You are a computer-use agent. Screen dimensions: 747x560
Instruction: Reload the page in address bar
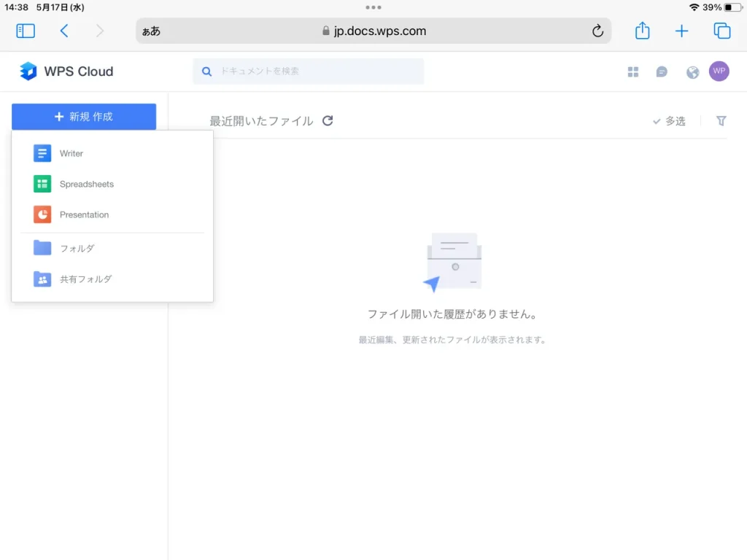pos(597,31)
